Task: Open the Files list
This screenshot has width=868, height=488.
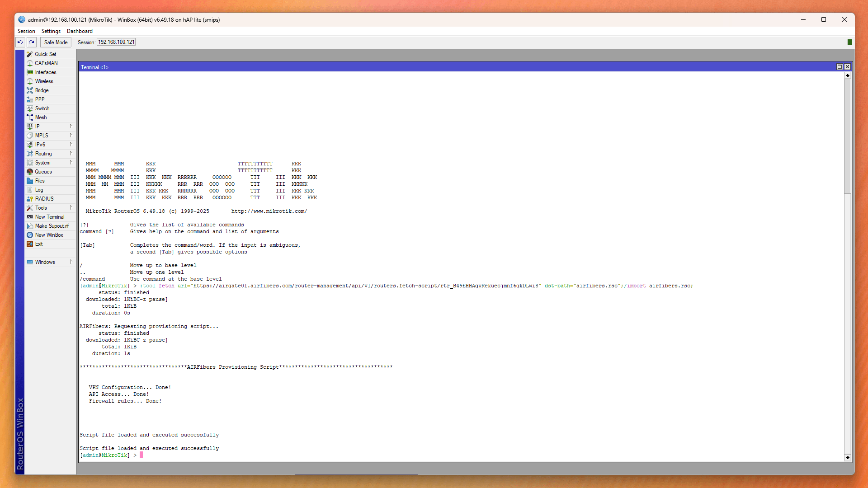Action: click(40, 181)
